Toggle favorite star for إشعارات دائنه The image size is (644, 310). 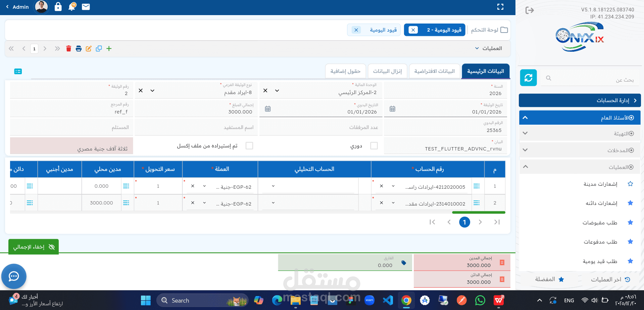[630, 203]
